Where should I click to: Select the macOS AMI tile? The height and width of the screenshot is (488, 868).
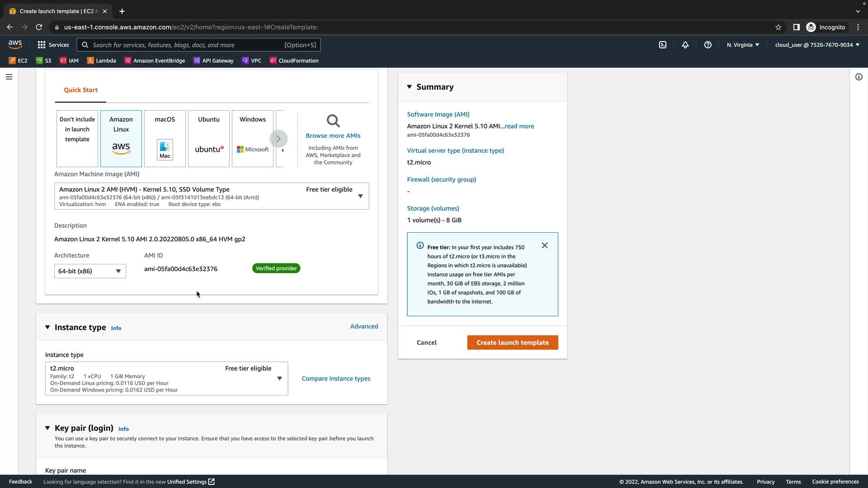165,138
